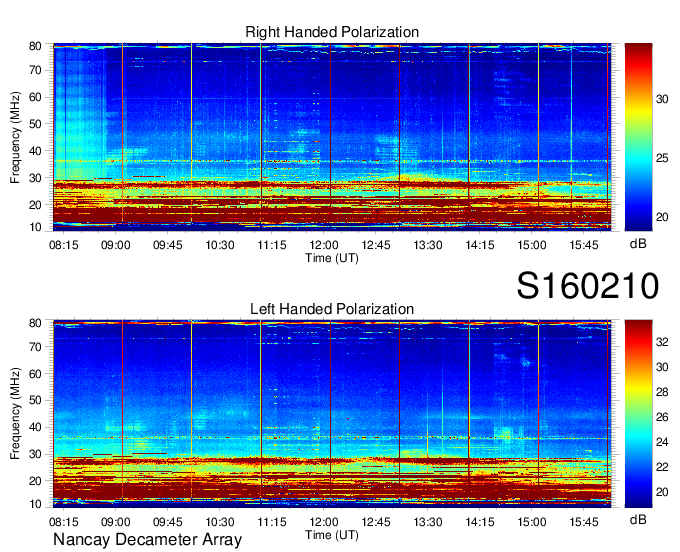Click 11:15 time tick on Left Handed plot
This screenshot has height=552, width=680.
272,522
